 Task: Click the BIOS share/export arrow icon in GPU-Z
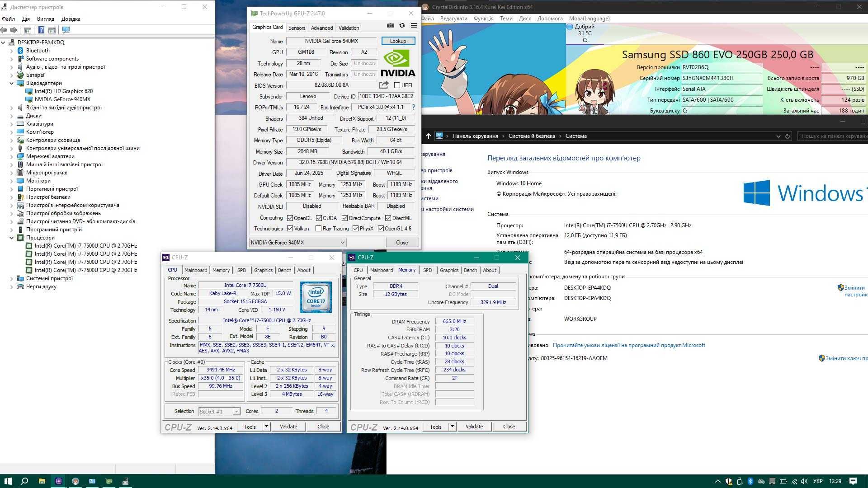(384, 85)
